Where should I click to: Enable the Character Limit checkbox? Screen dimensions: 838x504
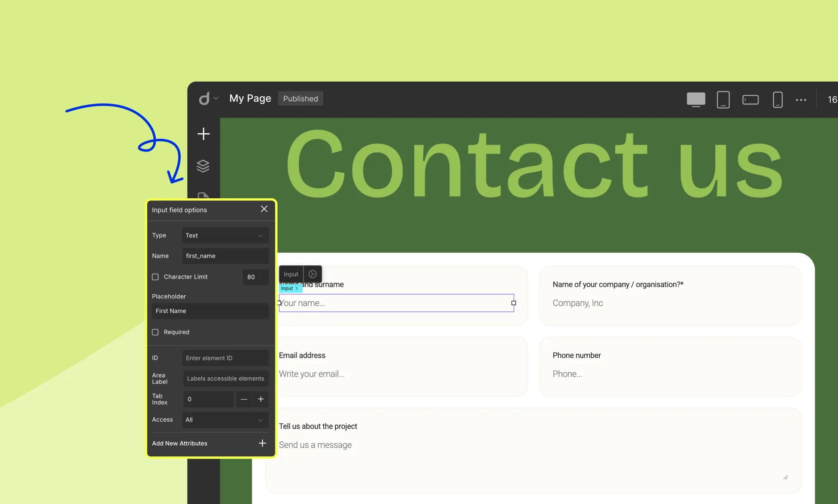[x=155, y=277]
